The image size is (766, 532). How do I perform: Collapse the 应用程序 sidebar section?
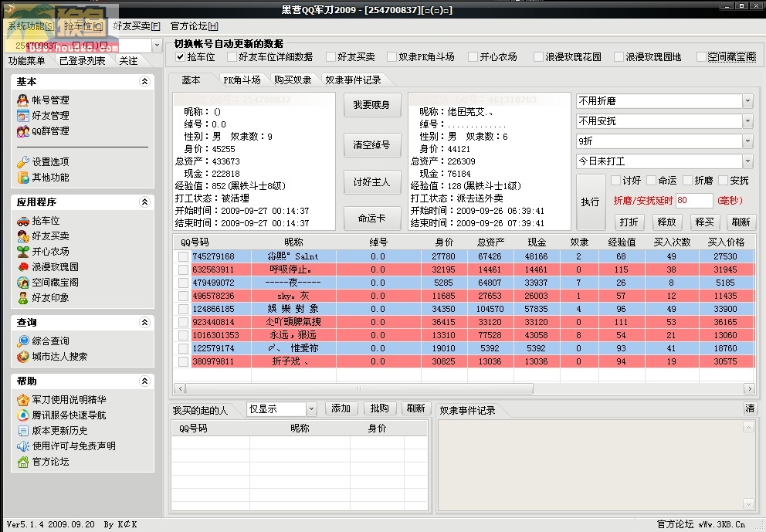click(144, 202)
